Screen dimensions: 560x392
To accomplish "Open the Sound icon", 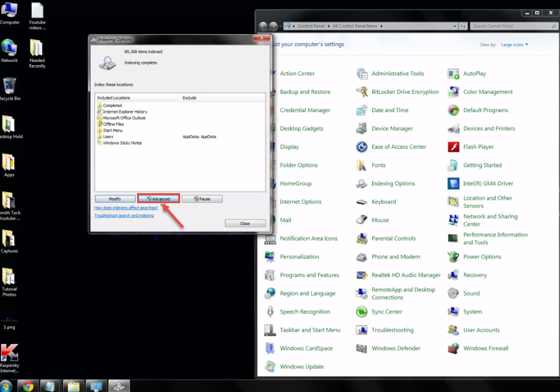I will [453, 293].
